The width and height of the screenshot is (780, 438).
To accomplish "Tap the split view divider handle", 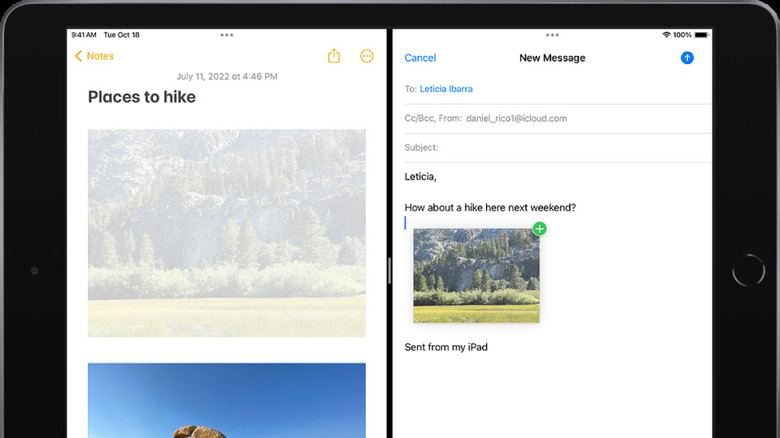I will click(x=389, y=270).
